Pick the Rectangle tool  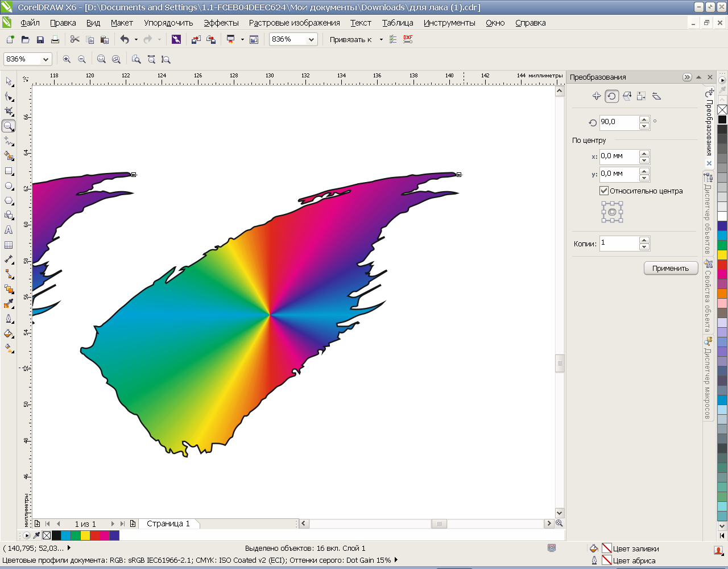[x=9, y=171]
